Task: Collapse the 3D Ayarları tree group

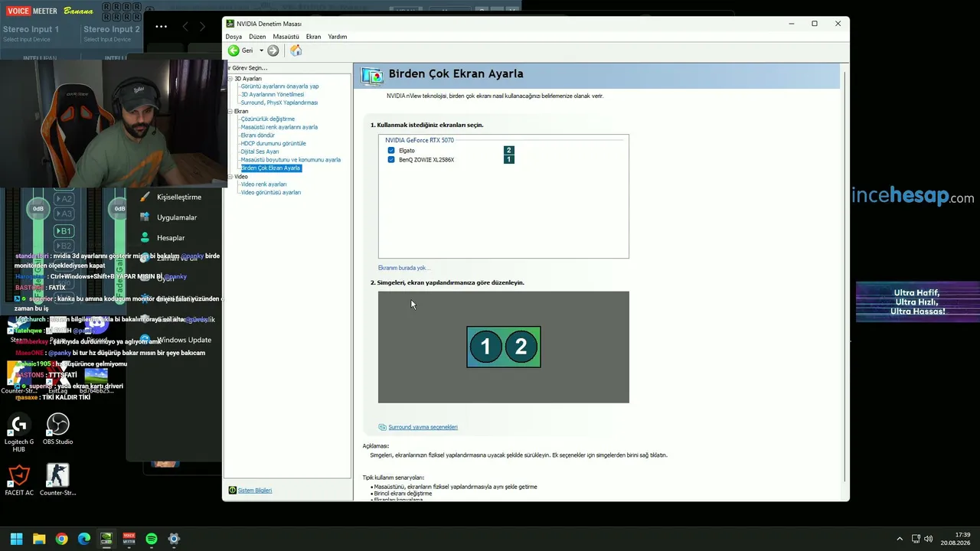Action: click(x=230, y=79)
